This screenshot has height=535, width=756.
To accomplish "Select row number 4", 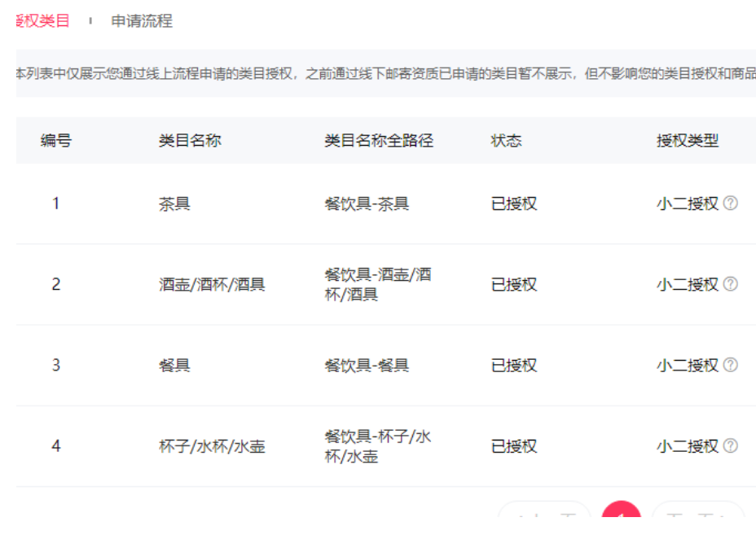I will coord(56,446).
